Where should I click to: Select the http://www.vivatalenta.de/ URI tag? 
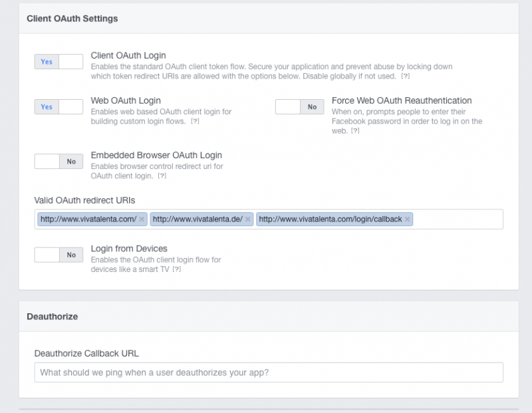click(198, 219)
